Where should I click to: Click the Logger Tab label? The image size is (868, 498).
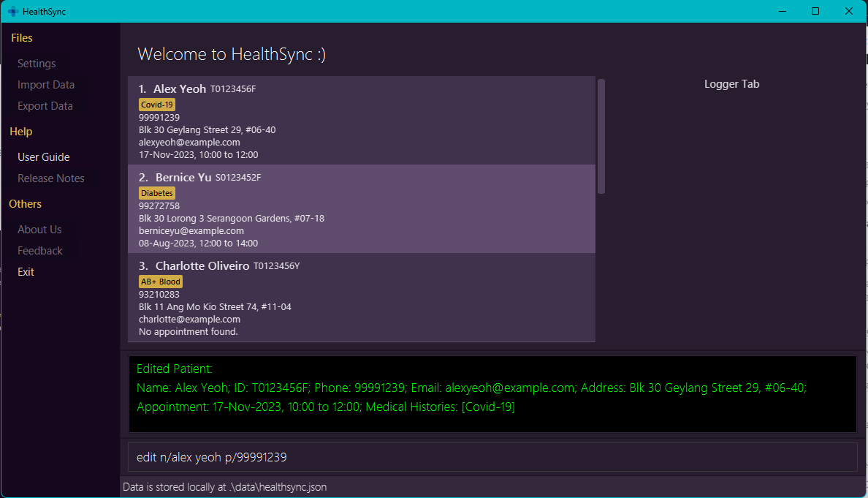click(731, 84)
